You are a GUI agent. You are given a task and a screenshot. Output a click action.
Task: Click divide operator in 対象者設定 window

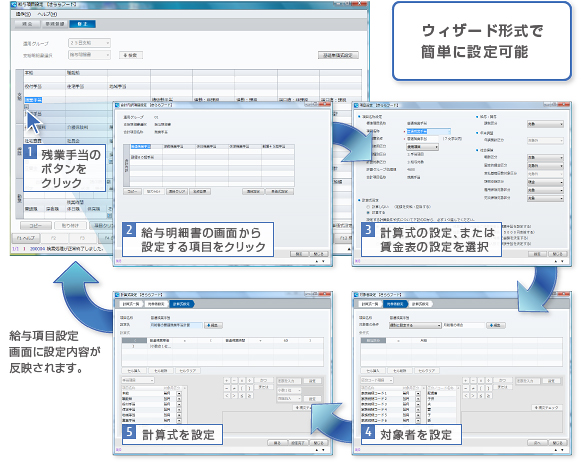(x=489, y=380)
